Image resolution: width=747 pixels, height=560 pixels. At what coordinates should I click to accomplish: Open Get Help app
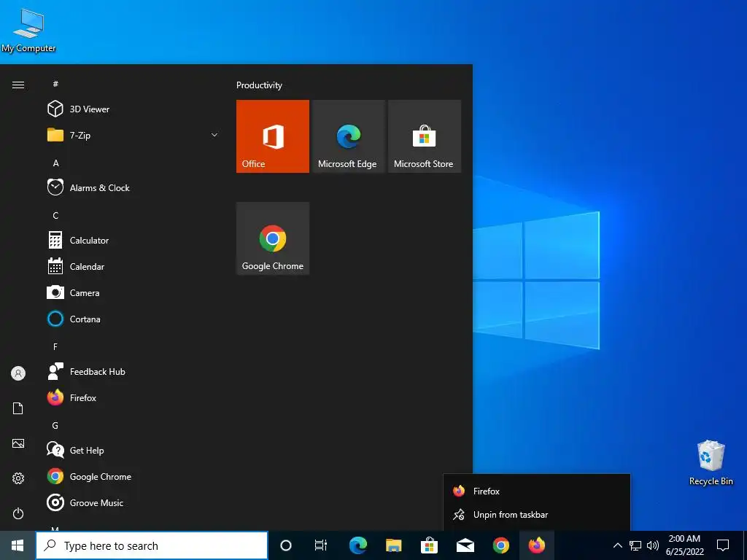click(x=133, y=450)
